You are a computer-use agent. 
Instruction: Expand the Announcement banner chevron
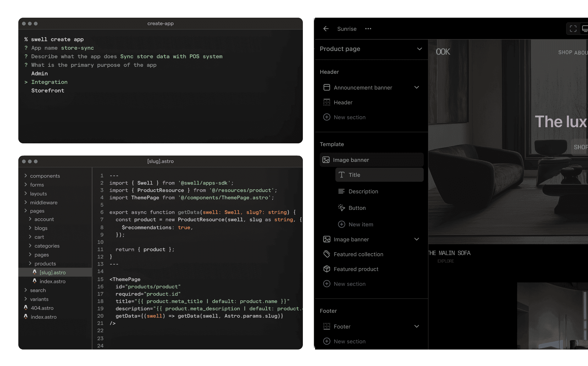tap(417, 87)
